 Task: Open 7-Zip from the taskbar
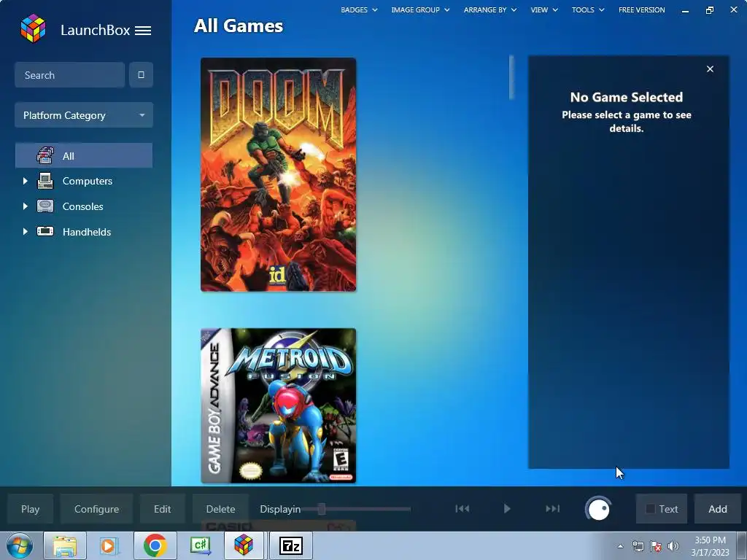(x=291, y=545)
